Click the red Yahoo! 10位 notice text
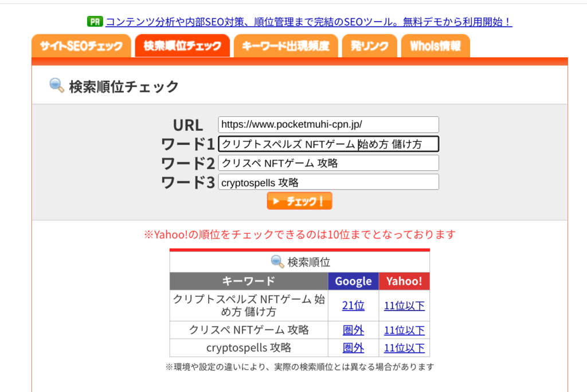The height and width of the screenshot is (392, 587). (300, 234)
